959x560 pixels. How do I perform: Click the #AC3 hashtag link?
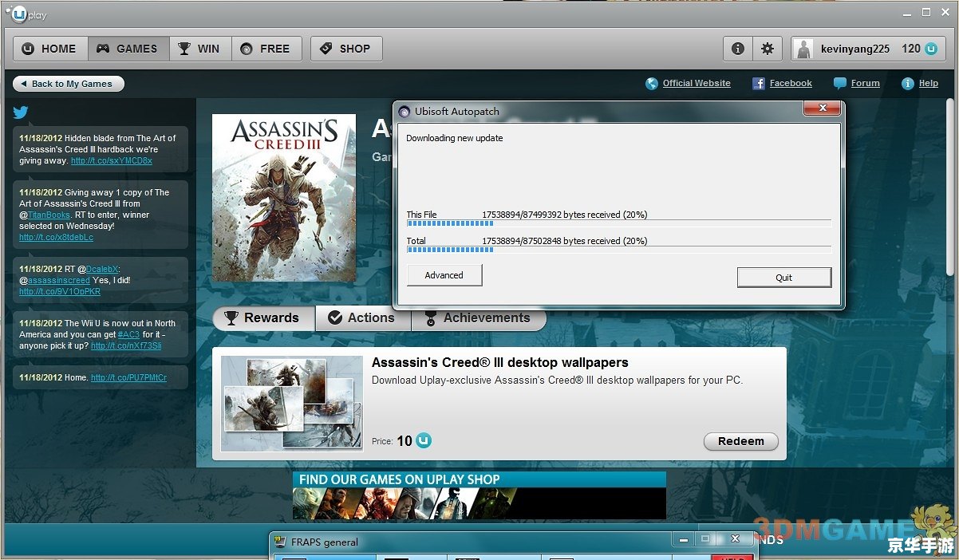pos(128,334)
